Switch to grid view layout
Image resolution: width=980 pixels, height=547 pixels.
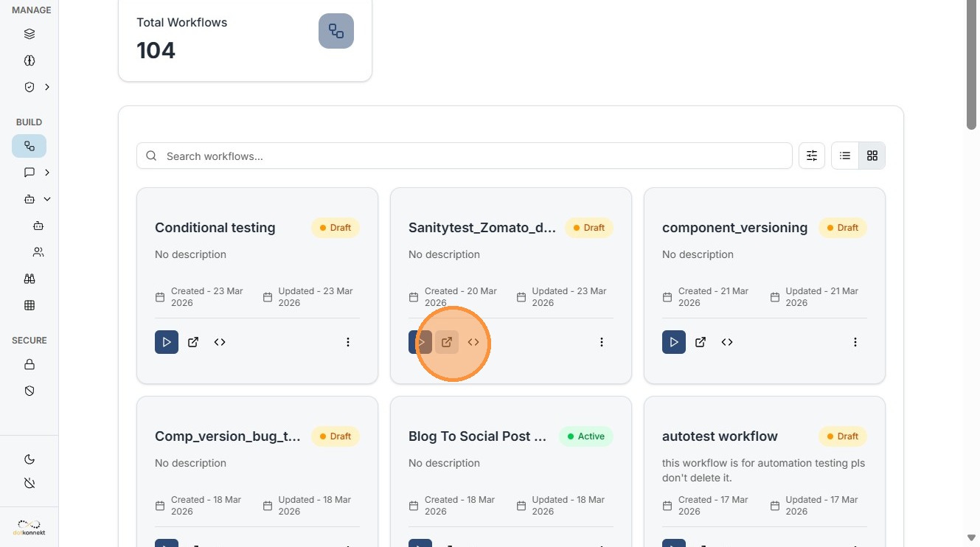[x=872, y=156]
